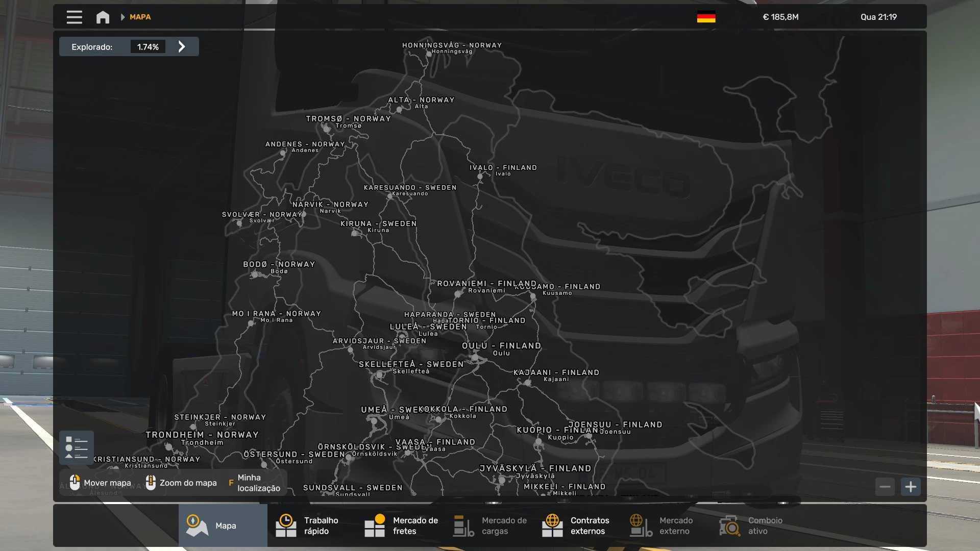Image resolution: width=980 pixels, height=551 pixels.
Task: Click the Oulu city marker
Action: coord(475,357)
